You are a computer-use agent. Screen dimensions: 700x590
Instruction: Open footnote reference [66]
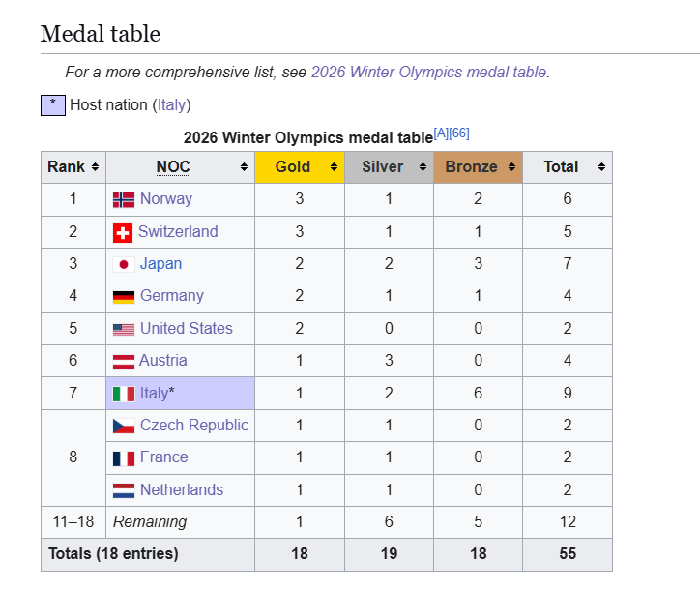[x=459, y=133]
